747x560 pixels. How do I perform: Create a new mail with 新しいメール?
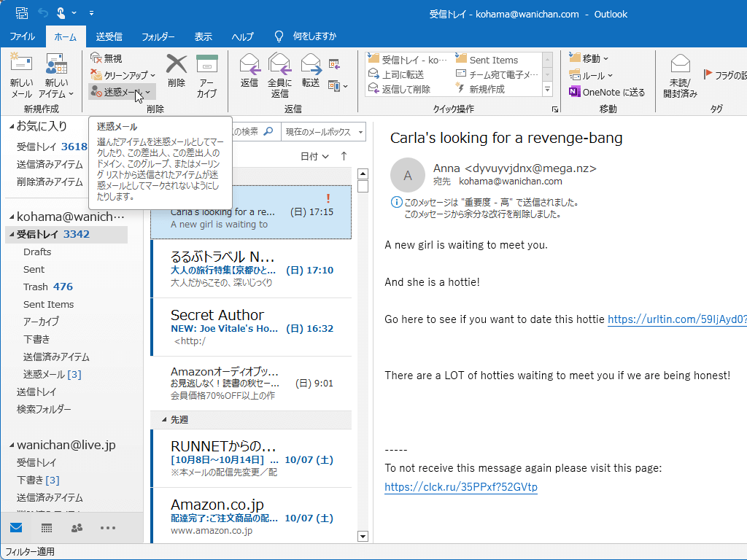click(21, 75)
